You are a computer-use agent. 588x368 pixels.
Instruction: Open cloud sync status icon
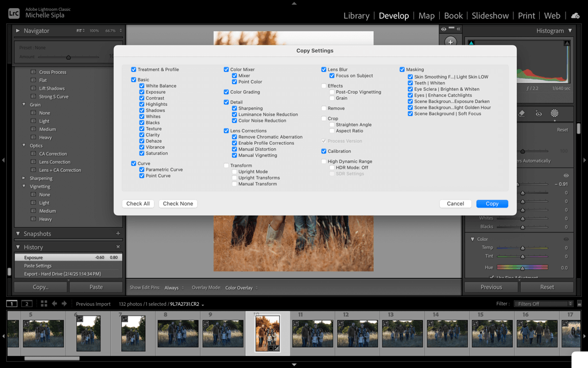[x=575, y=16]
